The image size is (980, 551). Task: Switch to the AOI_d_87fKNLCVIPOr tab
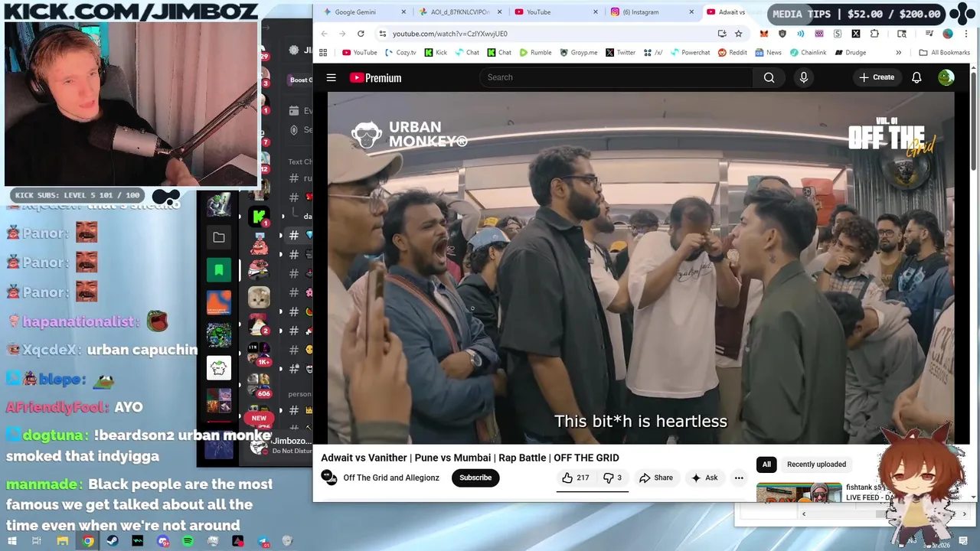[x=459, y=11]
